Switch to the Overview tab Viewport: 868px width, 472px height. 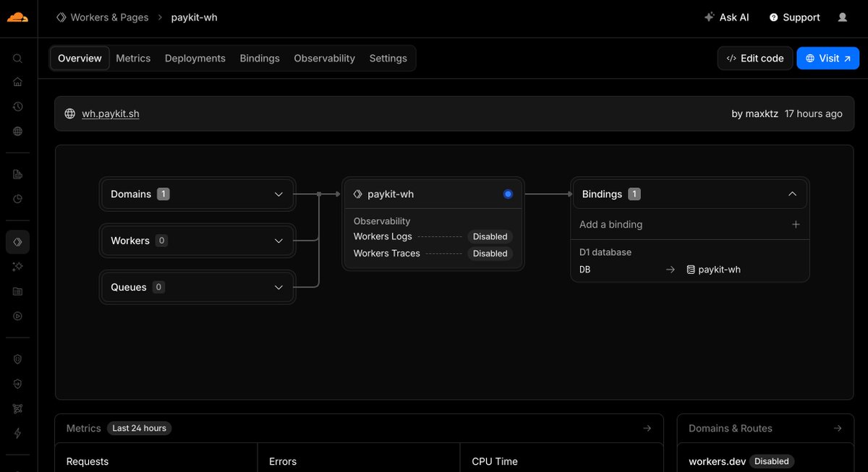pyautogui.click(x=80, y=59)
